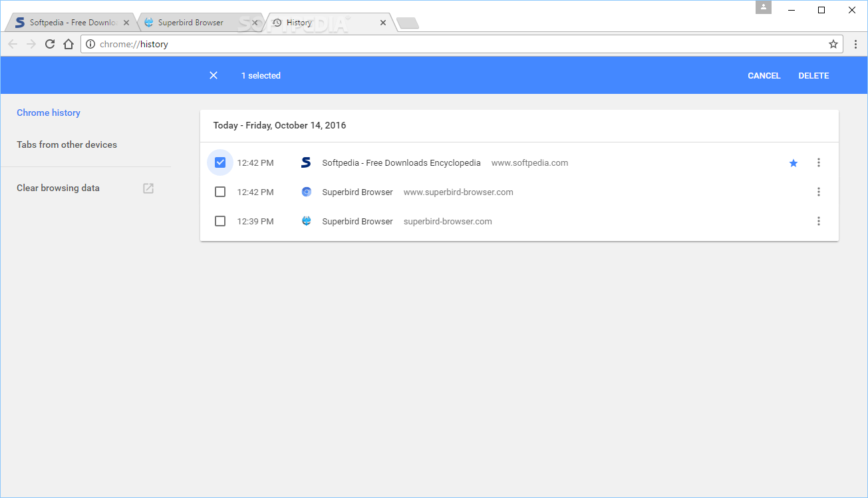
Task: Reload the current page
Action: coord(50,44)
